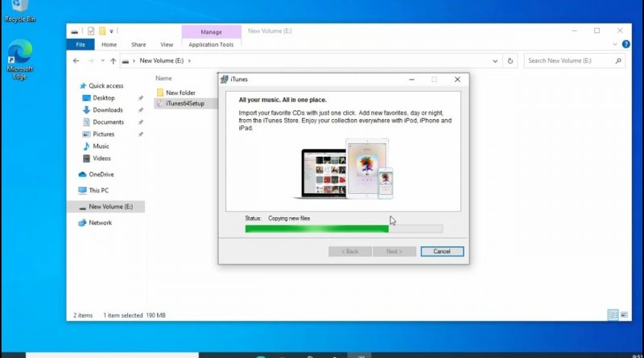Click the iTunes installer title bar icon
Screen dimensions: 644x358
(225, 79)
